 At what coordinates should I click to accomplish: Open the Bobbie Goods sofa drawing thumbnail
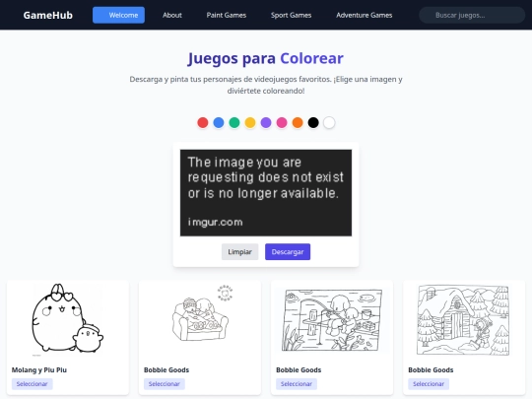200,320
